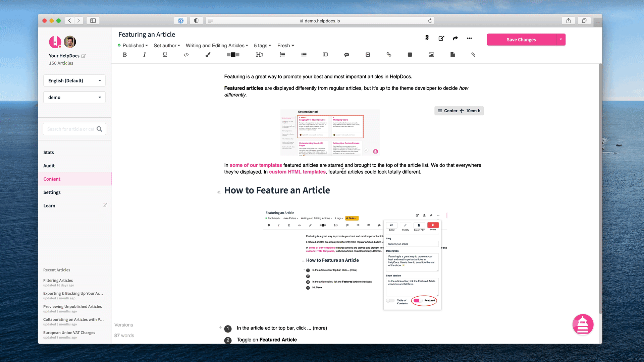644x362 pixels.
Task: Insert an H1 heading
Action: click(x=260, y=55)
